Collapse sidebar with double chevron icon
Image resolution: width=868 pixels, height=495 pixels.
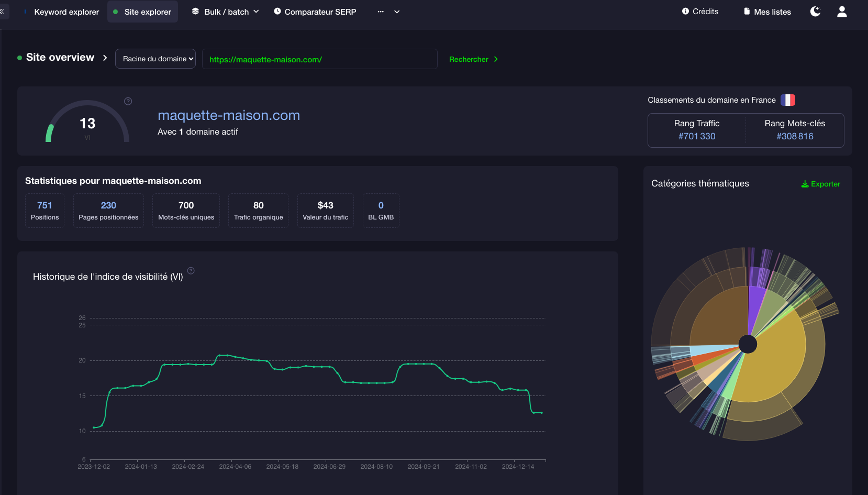[x=3, y=11]
